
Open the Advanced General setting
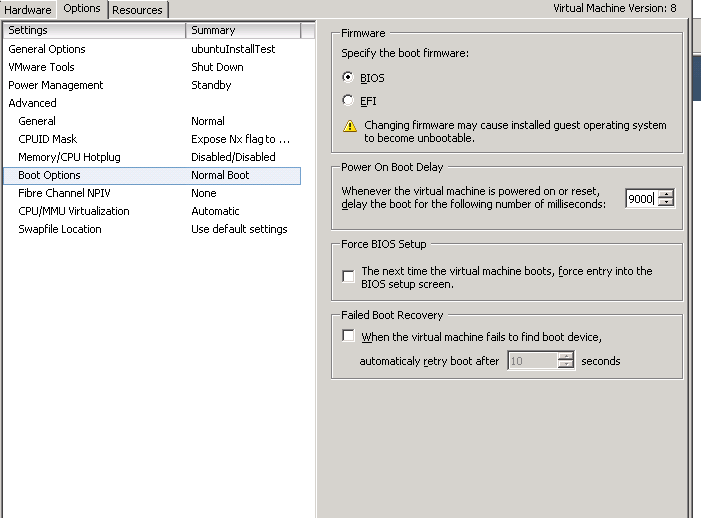coord(152,121)
